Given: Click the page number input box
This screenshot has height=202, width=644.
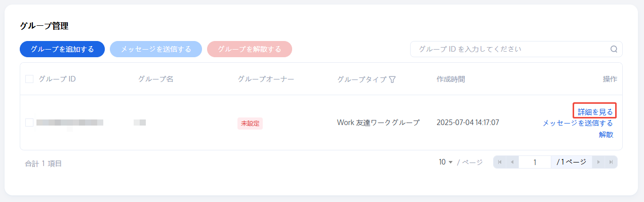Looking at the screenshot, I should (535, 162).
